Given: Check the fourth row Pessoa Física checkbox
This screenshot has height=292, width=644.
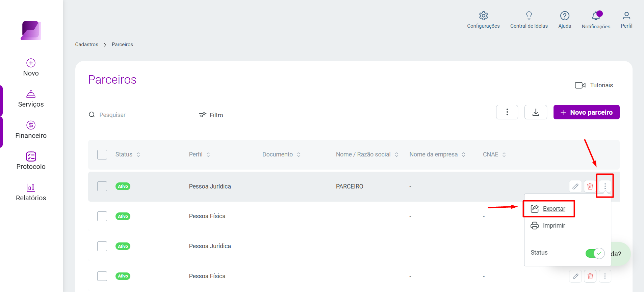Looking at the screenshot, I should tap(102, 276).
